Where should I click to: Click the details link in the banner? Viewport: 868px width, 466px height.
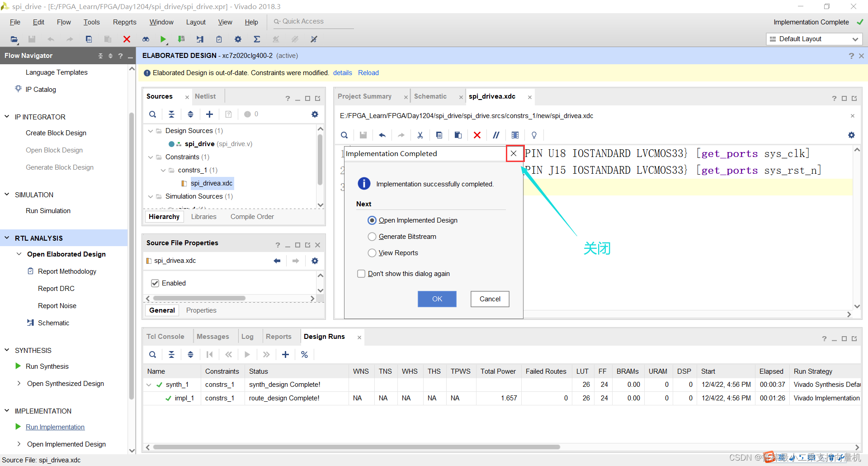tap(343, 73)
